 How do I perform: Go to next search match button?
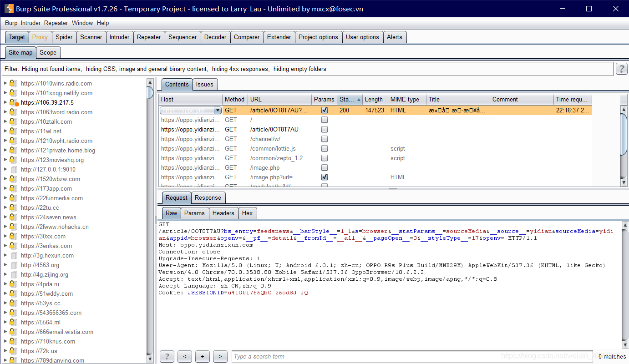(220, 356)
